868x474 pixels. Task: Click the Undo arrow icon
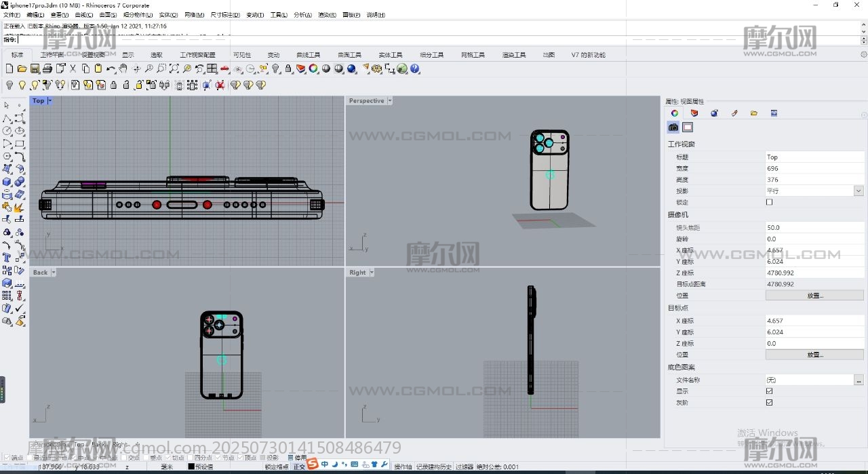[111, 68]
